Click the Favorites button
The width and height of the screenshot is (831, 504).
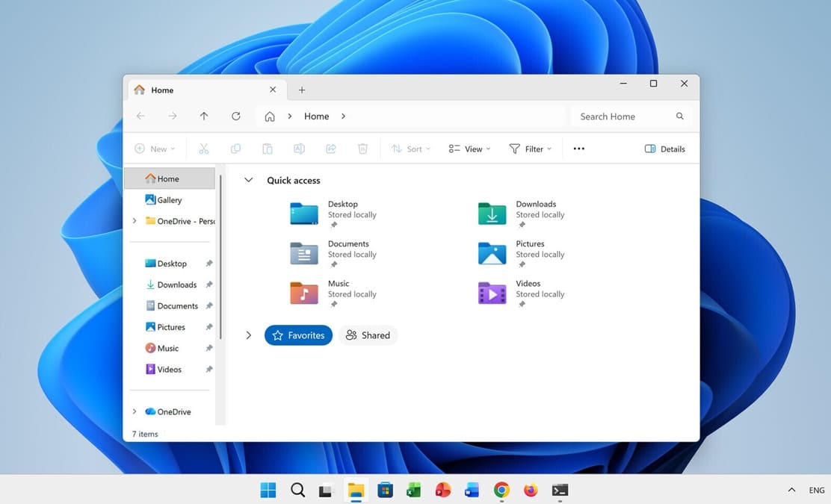point(298,335)
